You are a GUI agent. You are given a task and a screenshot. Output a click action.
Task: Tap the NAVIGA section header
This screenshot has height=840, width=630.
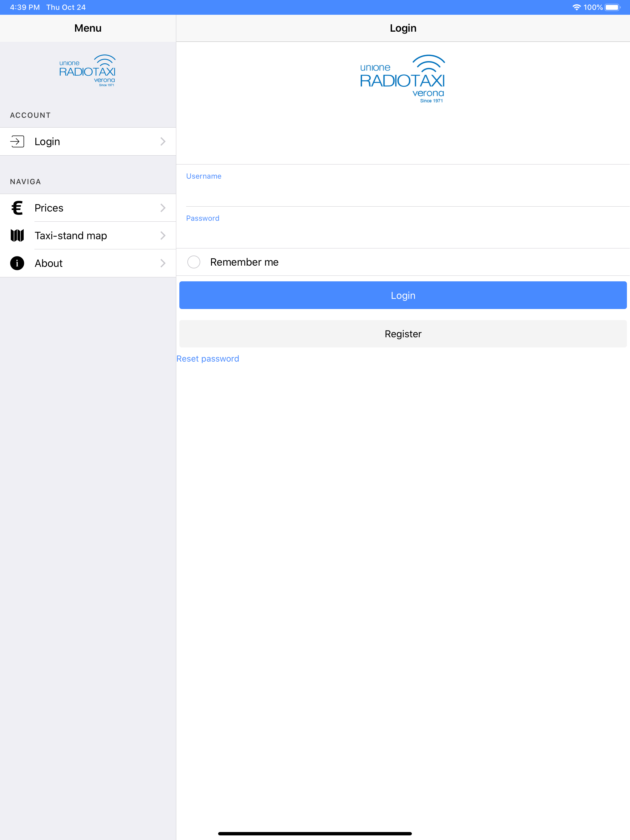coord(26,181)
